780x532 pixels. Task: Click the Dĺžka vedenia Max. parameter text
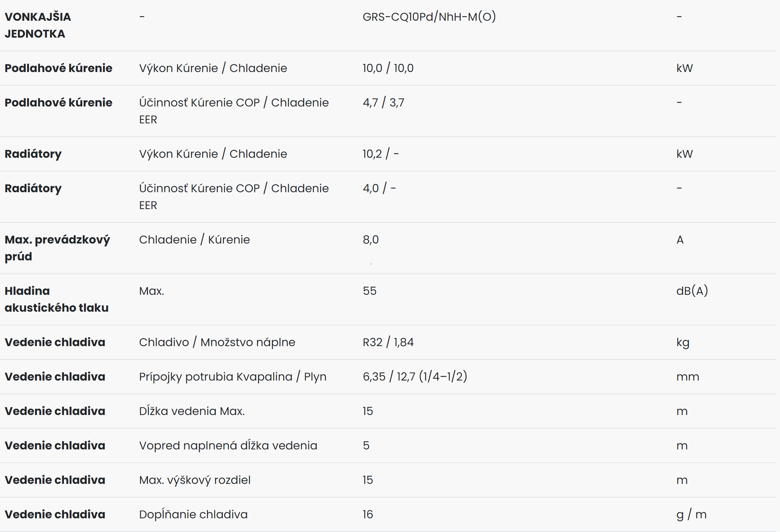tap(192, 411)
